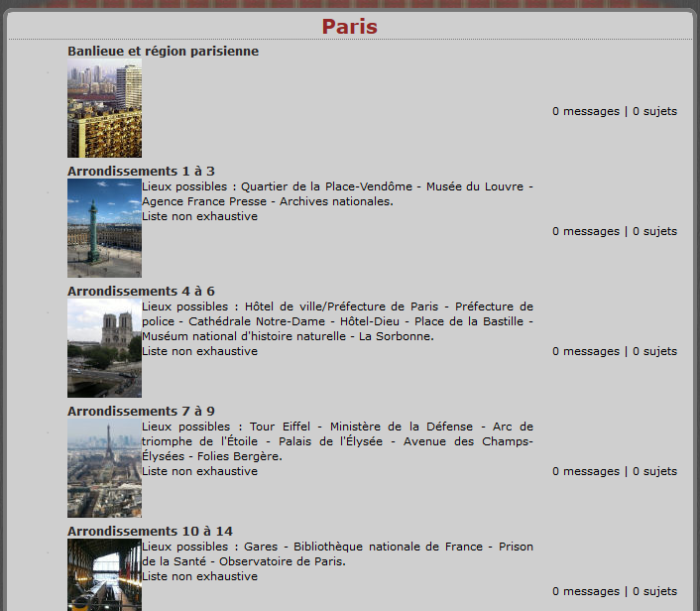Click message count for Arrondissements 4 à 6
Screen dimensions: 700x611
click(615, 351)
